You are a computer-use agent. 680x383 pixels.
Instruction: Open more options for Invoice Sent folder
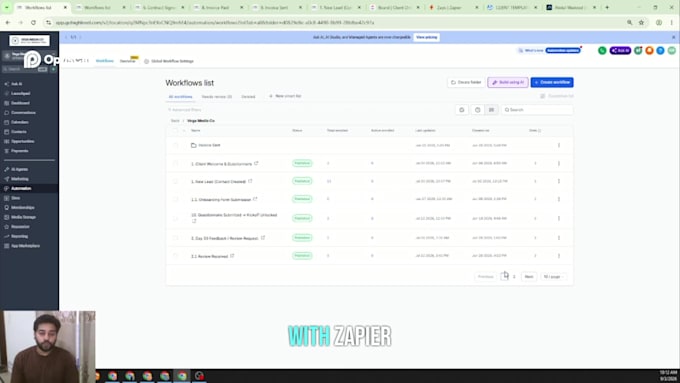(559, 145)
